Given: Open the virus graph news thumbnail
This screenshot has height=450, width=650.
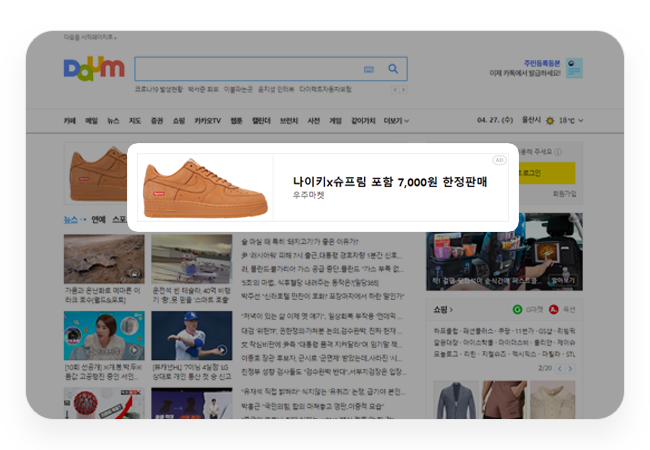Looking at the screenshot, I should click(104, 403).
